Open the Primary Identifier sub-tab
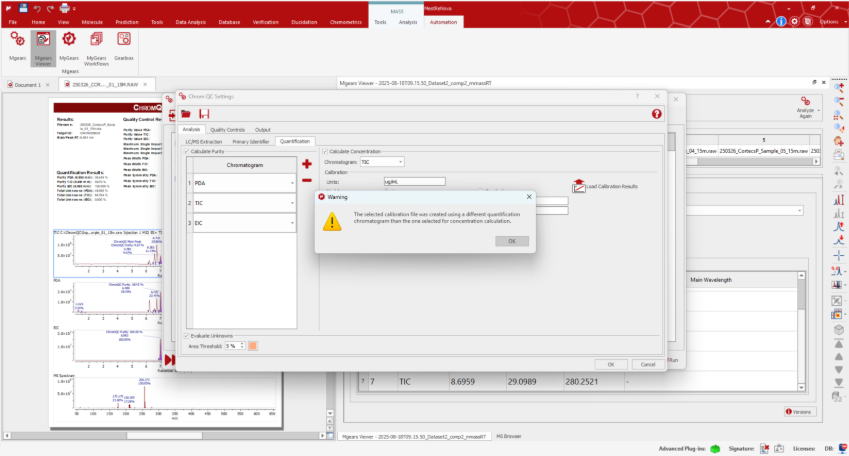This screenshot has width=849, height=456. click(251, 141)
